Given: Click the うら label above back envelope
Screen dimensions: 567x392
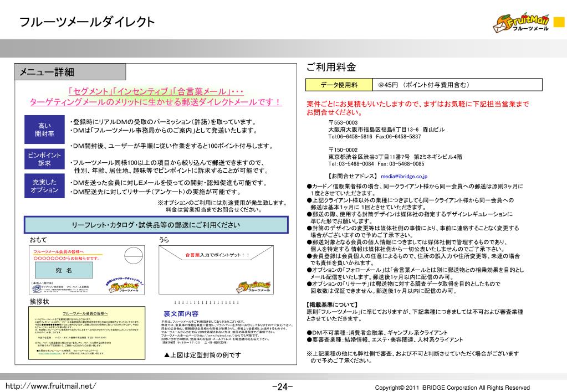Looking at the screenshot, I should pos(164,240).
